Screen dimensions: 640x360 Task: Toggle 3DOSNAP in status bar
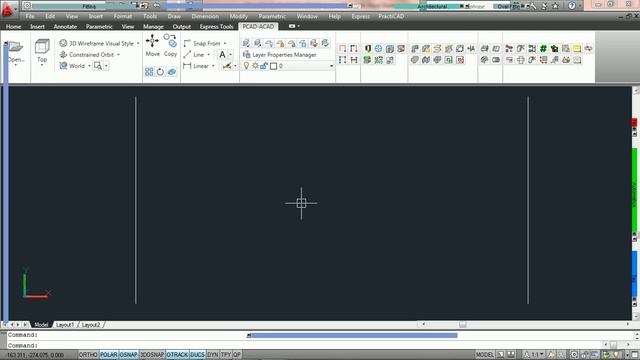pos(152,355)
